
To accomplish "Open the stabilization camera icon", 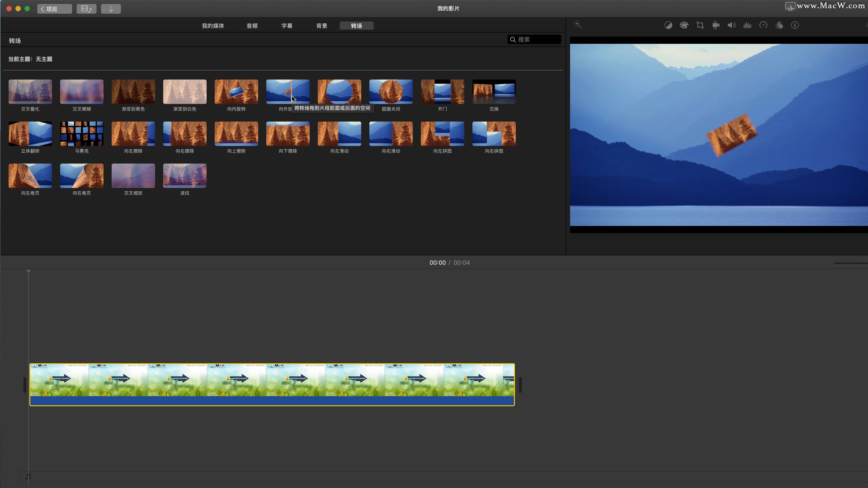I will point(716,25).
